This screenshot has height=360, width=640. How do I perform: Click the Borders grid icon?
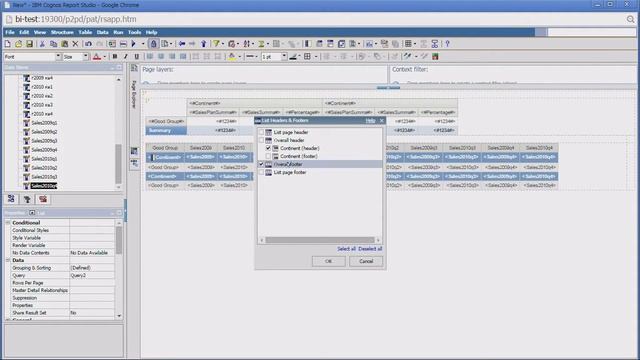click(x=307, y=57)
